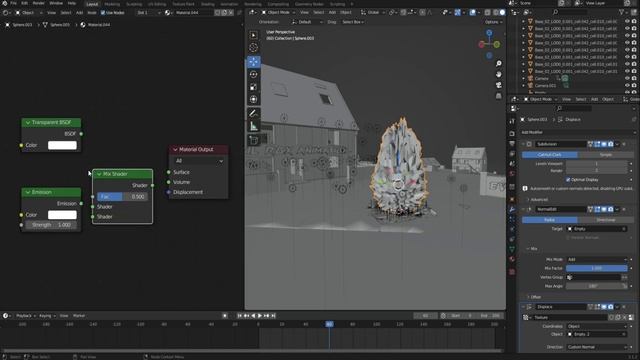Screen dimensions: 640x360
Task: Toggle Displace modifier render camera icon
Action: [611, 307]
